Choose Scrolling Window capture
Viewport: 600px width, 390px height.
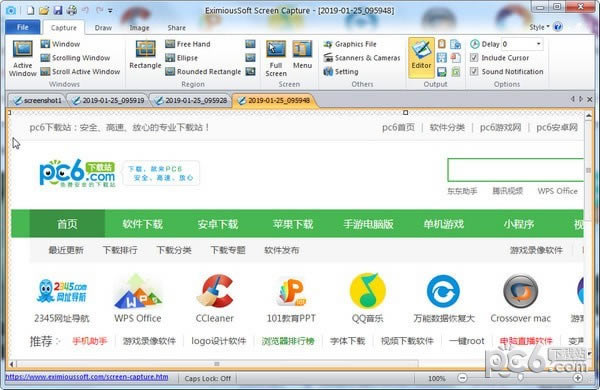75,58
